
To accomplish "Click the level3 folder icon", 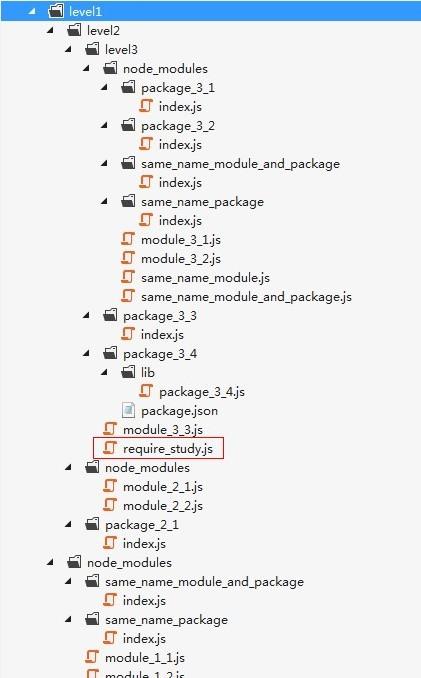I will pos(92,49).
